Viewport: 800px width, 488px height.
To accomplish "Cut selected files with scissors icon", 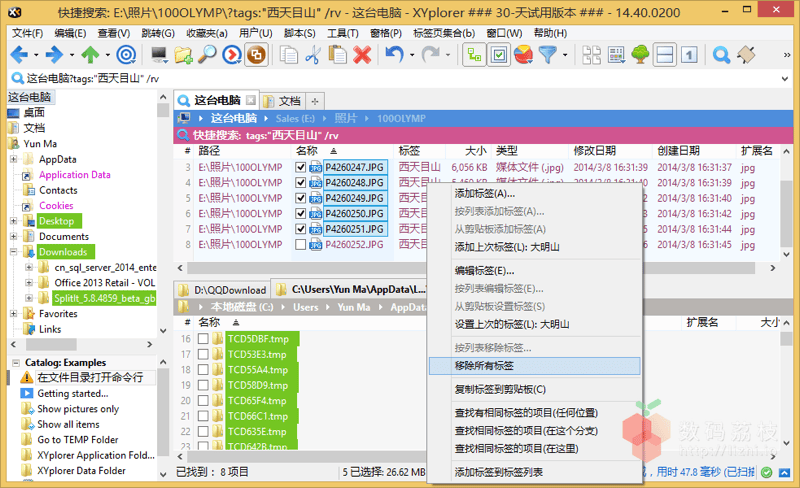I will (313, 55).
